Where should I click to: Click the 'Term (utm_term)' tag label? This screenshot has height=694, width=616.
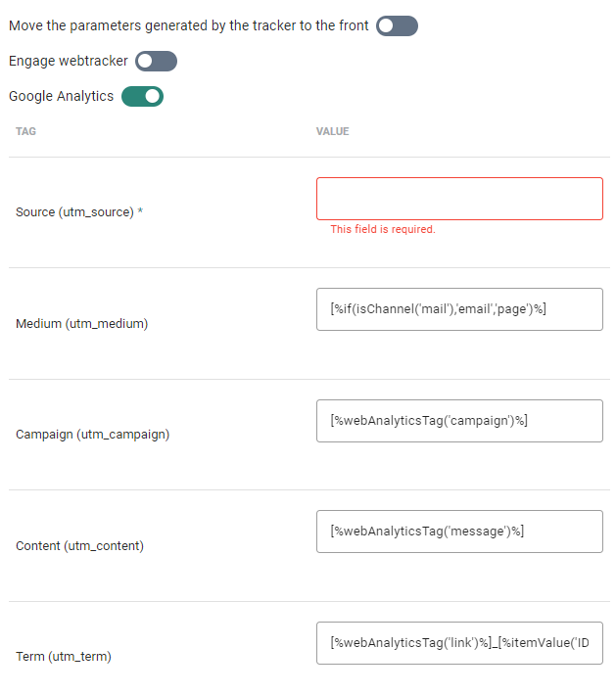click(64, 656)
